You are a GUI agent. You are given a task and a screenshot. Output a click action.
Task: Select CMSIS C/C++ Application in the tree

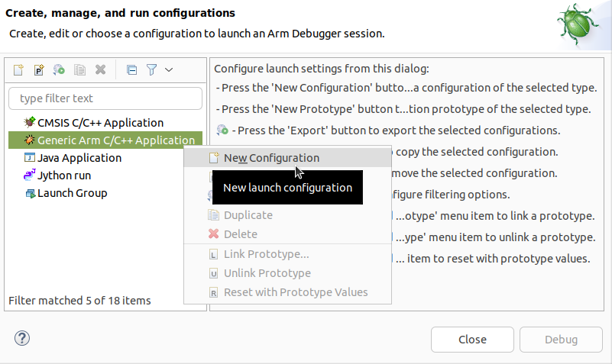100,123
